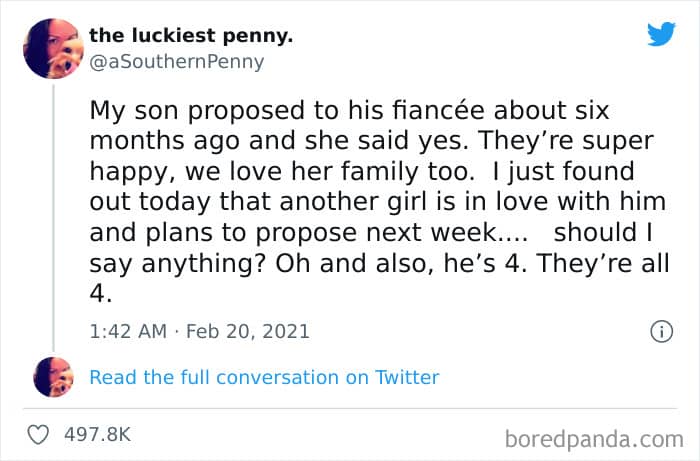Click the circled info icon

point(661,331)
